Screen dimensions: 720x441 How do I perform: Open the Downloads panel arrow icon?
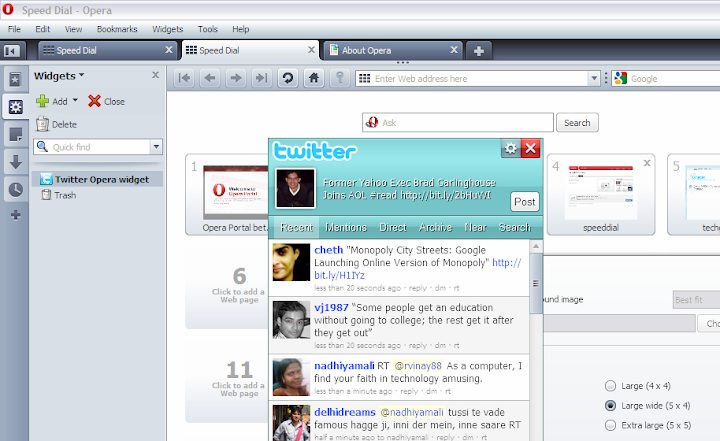[15, 162]
